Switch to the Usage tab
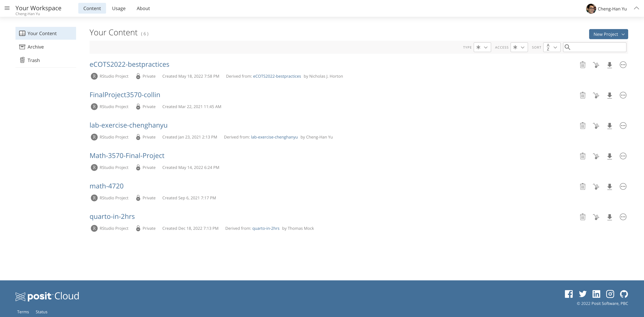Viewport: 644px width, 317px height. coord(119,8)
